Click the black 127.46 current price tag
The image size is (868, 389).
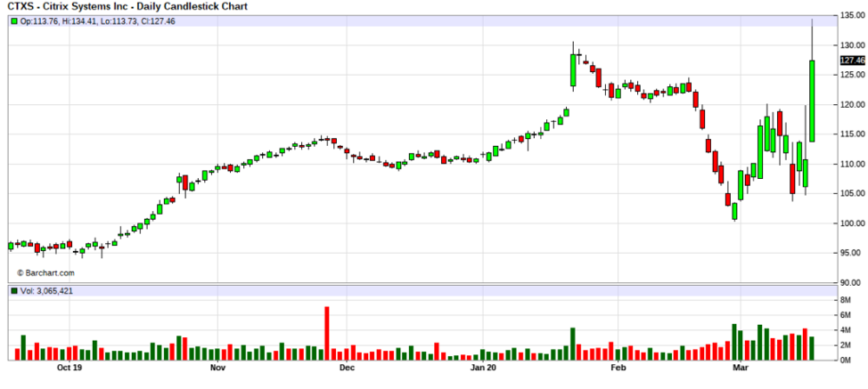pyautogui.click(x=852, y=61)
